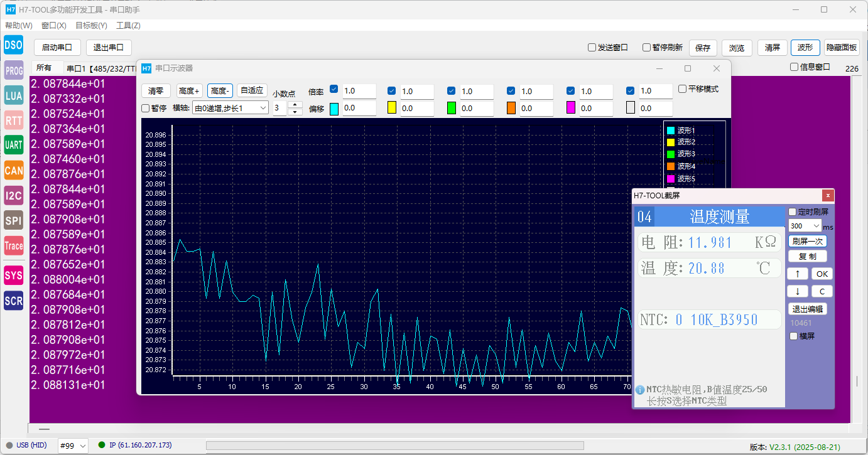Open the Trace tool icon

click(x=13, y=246)
